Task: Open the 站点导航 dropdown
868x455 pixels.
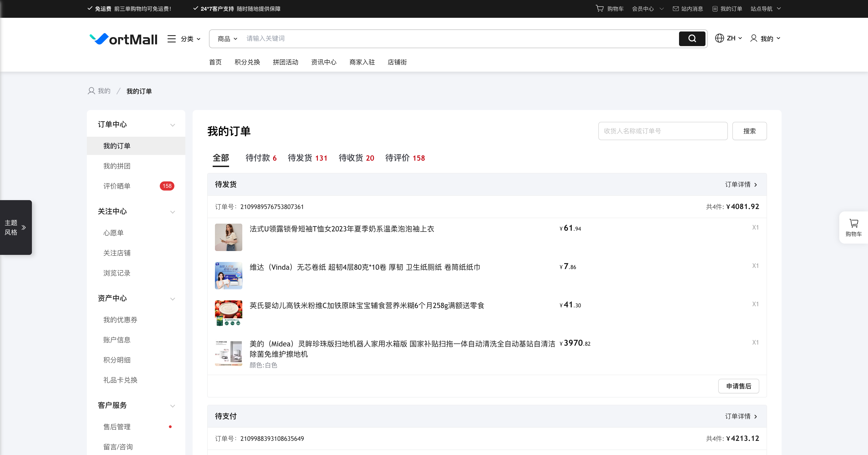Action: 766,9
